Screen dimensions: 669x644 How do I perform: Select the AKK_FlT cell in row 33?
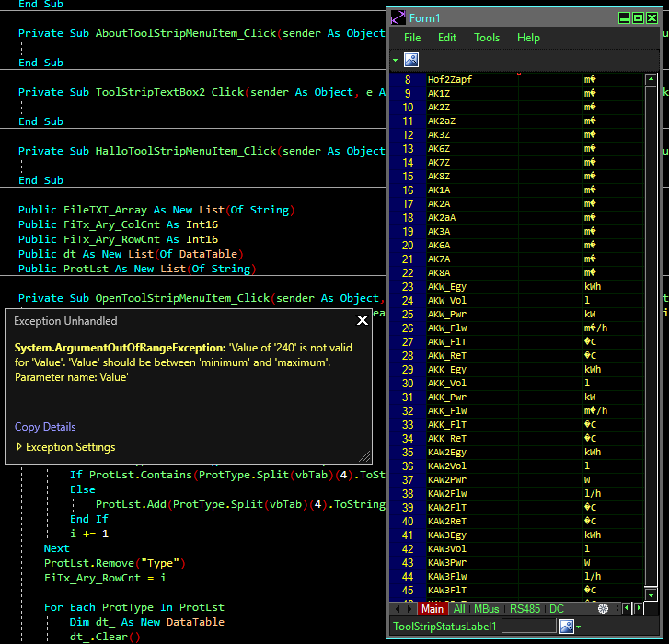pos(472,425)
